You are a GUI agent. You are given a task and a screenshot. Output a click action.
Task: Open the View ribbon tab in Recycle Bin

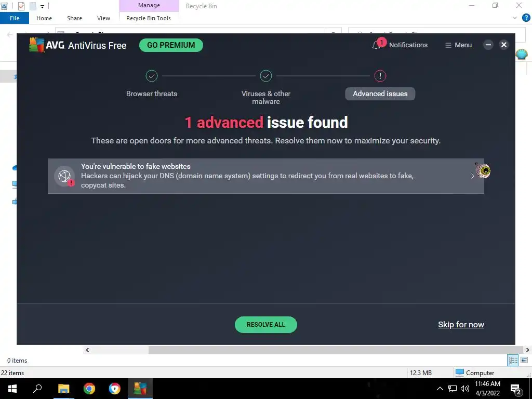[x=103, y=18]
